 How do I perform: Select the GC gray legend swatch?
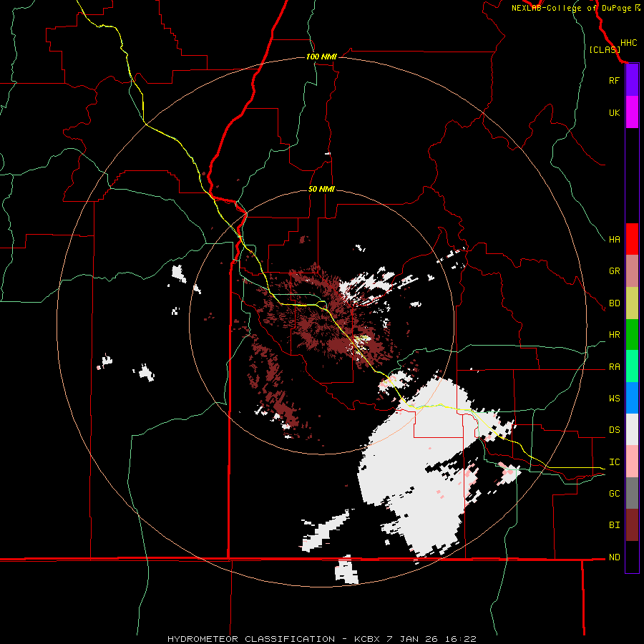(632, 493)
